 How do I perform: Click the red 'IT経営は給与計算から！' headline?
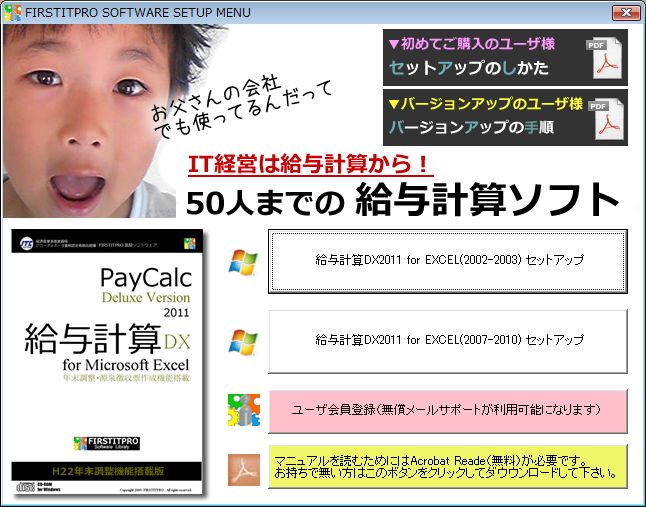[x=310, y=164]
